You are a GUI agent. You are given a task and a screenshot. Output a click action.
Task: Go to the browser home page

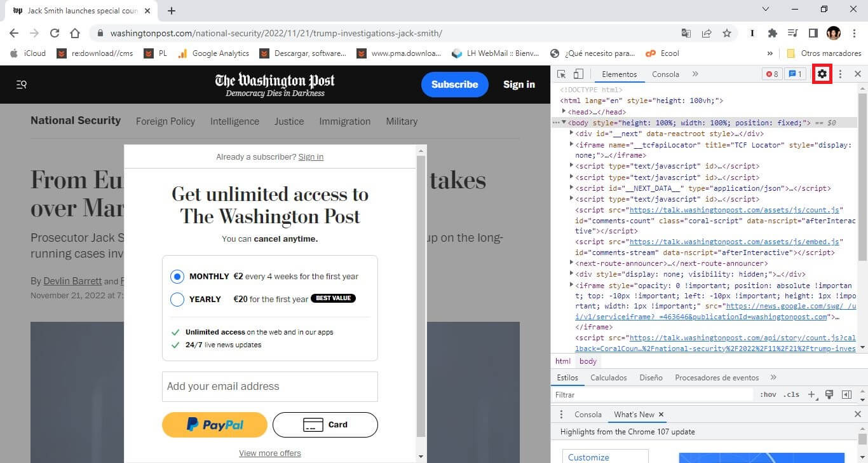[75, 33]
